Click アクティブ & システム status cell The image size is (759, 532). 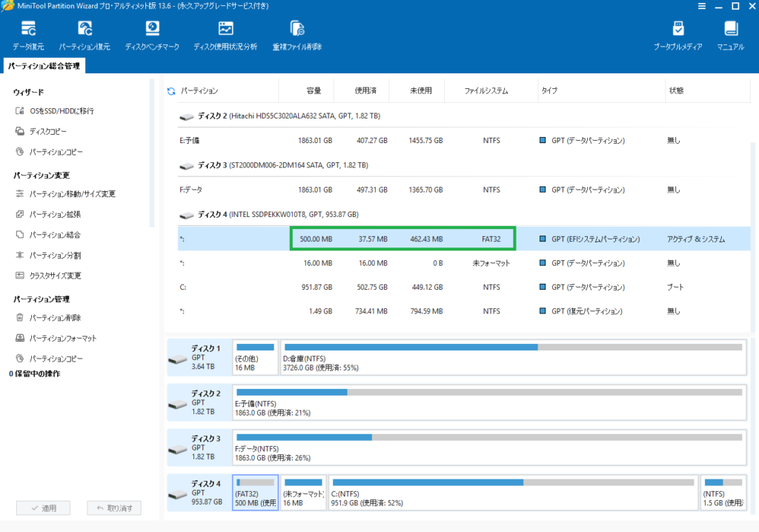[x=695, y=239]
